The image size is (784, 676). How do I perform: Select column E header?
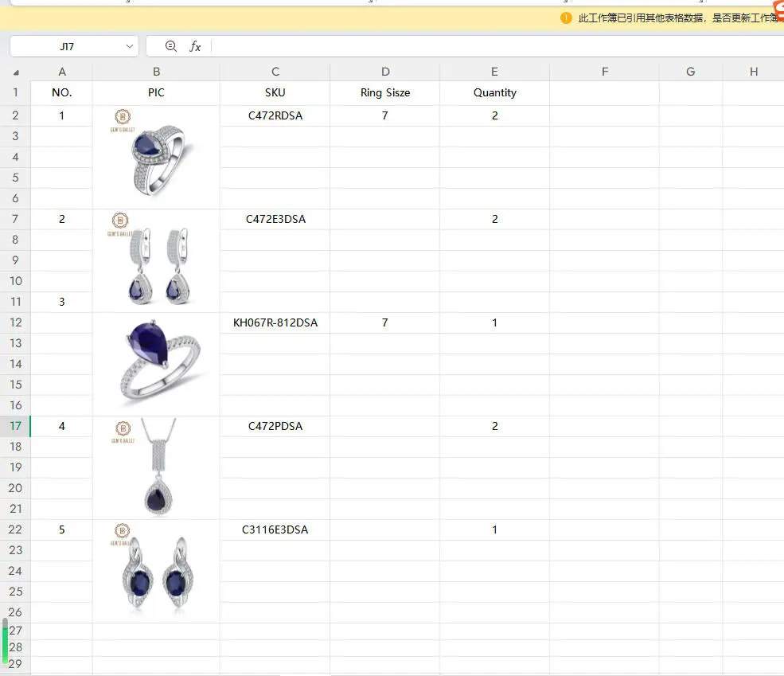tap(494, 72)
